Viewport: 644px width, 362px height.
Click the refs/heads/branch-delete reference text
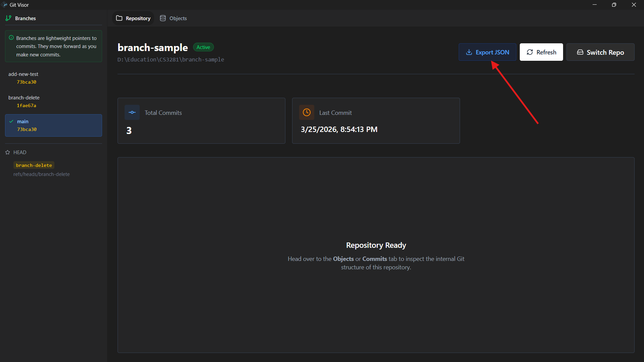42,174
